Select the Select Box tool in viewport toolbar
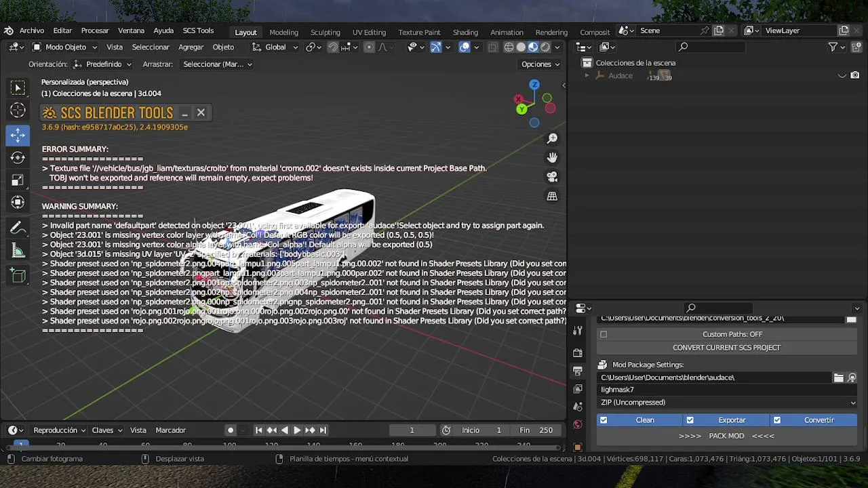Image resolution: width=868 pixels, height=488 pixels. [x=18, y=88]
